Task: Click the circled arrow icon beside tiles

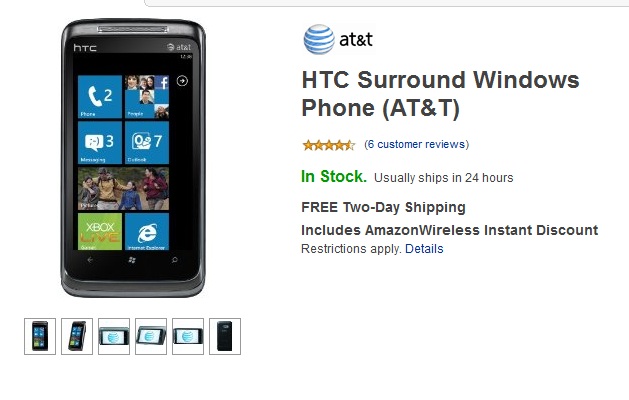Action: coord(182,81)
